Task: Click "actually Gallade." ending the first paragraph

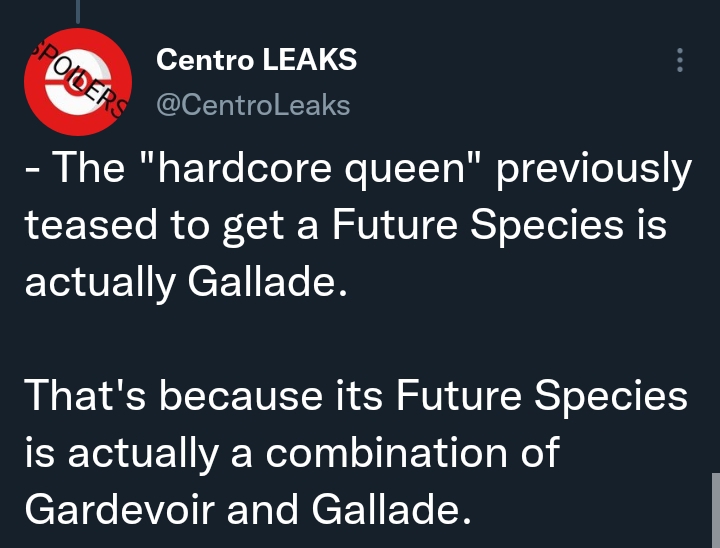Action: tap(186, 282)
